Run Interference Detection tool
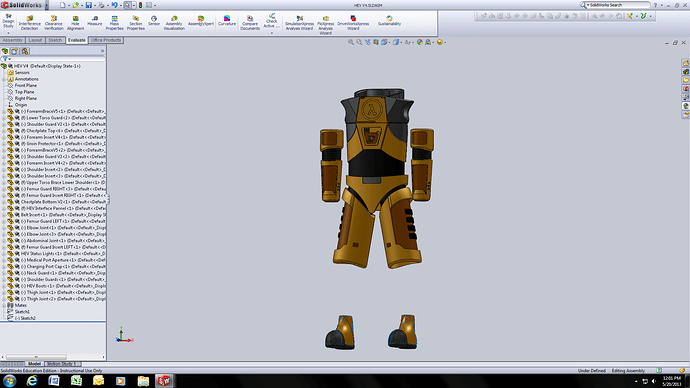Screen dimensions: 690x388 pos(29,22)
